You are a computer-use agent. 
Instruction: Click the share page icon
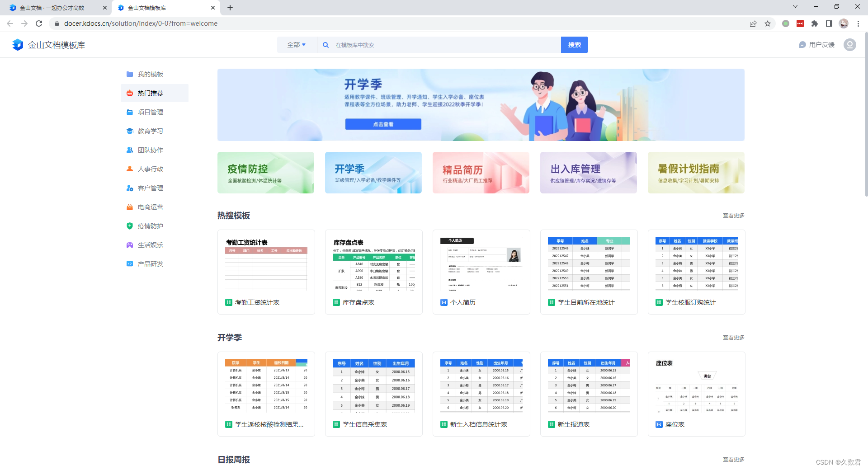tap(753, 23)
